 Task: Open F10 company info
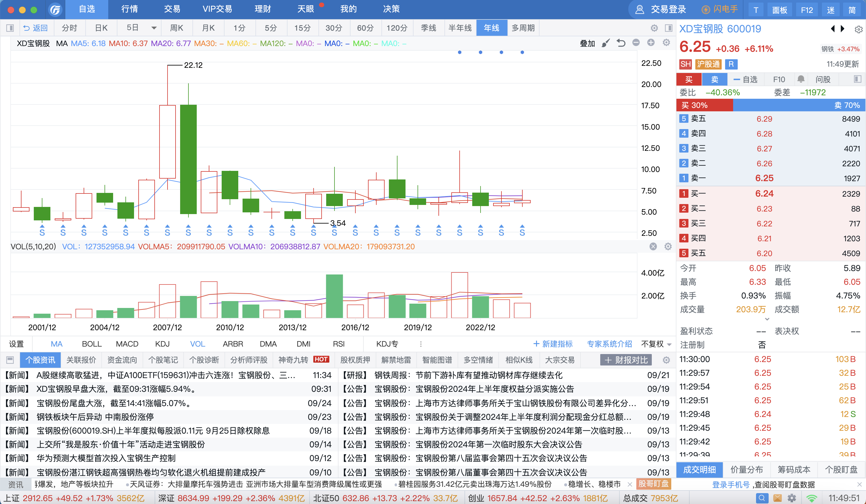779,79
